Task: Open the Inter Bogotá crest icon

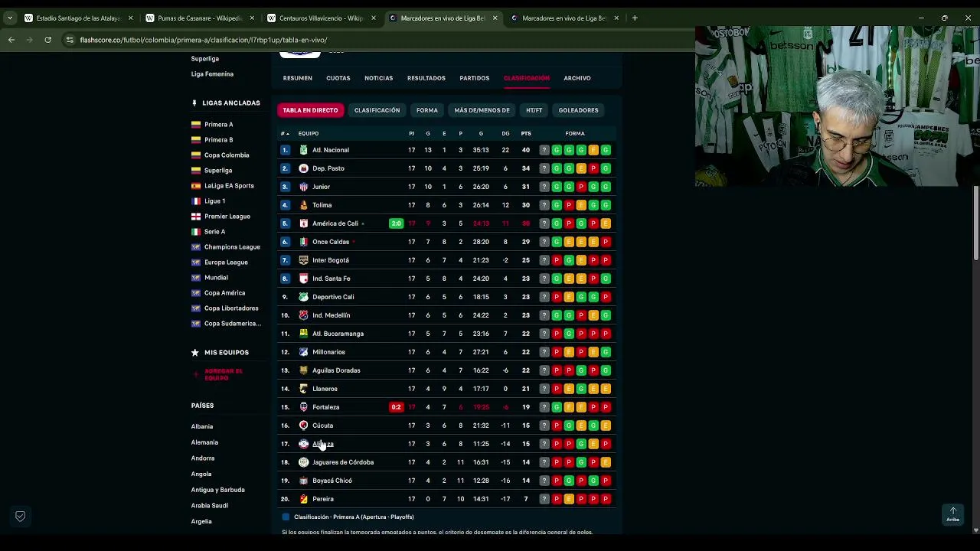Action: (303, 260)
